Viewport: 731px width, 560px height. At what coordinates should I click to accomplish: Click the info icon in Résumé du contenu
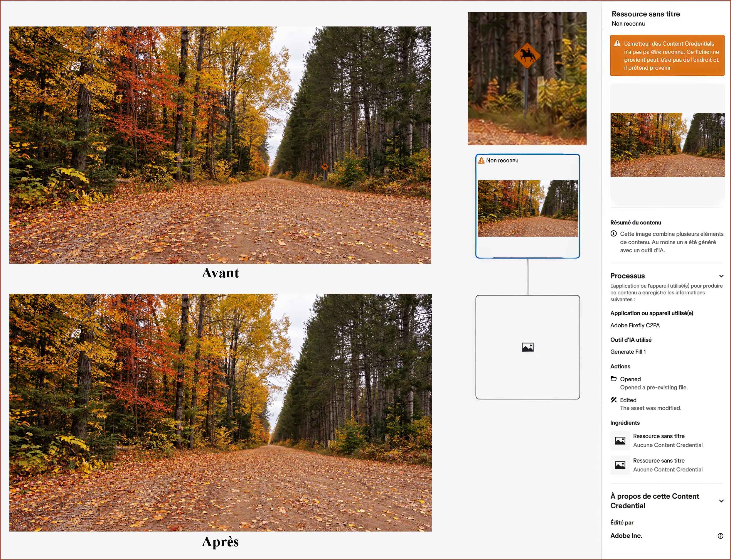(x=613, y=234)
